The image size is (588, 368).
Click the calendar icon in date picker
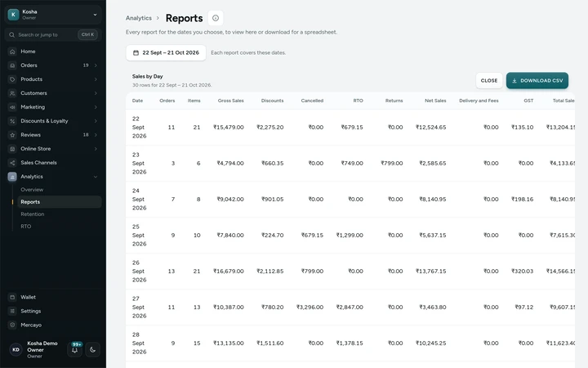click(x=136, y=53)
